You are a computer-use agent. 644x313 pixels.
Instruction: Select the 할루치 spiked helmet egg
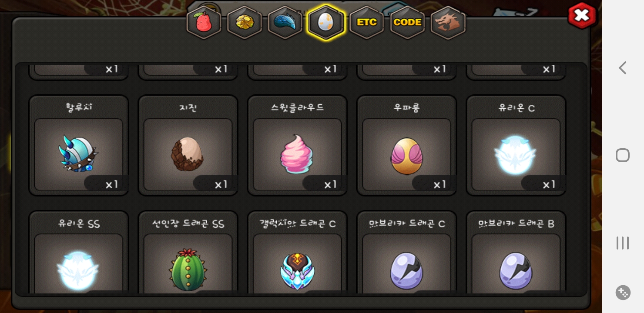[79, 146]
